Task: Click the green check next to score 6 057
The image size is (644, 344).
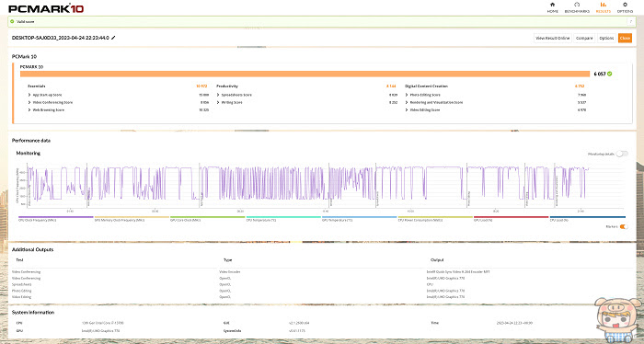Action: point(609,74)
